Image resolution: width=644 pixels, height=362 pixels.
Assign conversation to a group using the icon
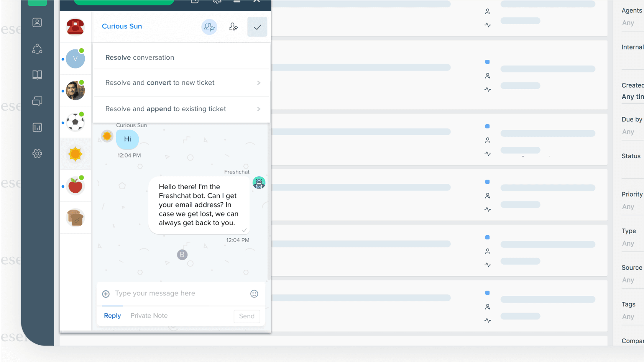coord(209,27)
